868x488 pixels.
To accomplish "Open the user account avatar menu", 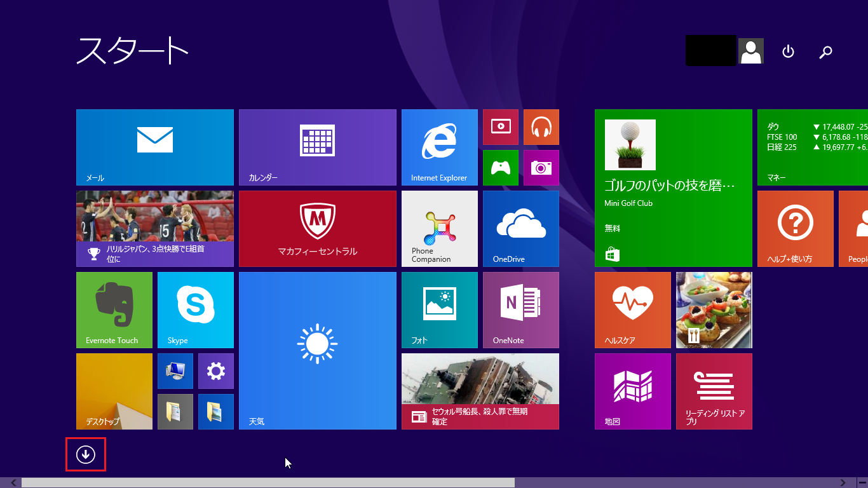I will (x=751, y=51).
